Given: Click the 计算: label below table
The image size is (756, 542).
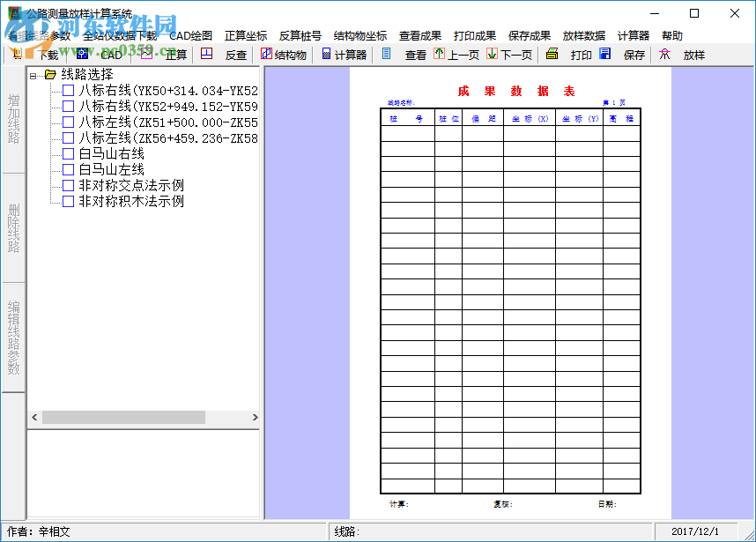Looking at the screenshot, I should tap(399, 504).
